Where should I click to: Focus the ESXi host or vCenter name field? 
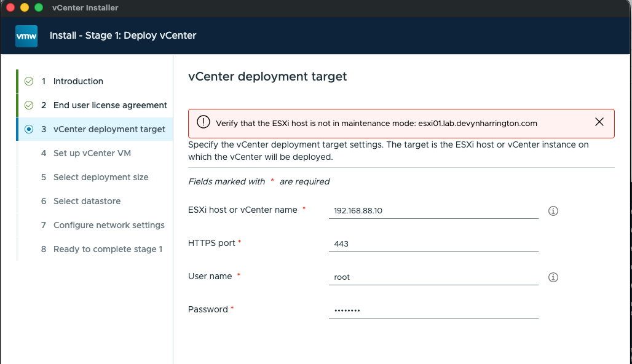433,210
